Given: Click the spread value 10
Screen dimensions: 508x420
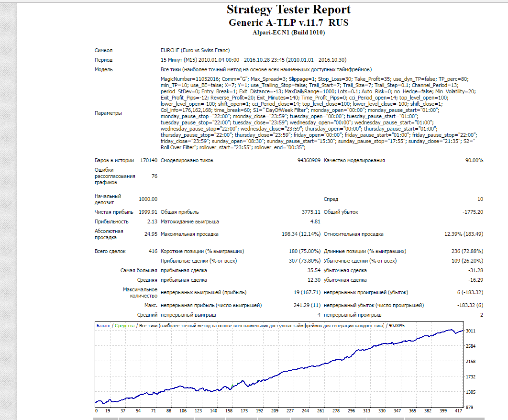Looking at the screenshot, I should click(x=480, y=199).
